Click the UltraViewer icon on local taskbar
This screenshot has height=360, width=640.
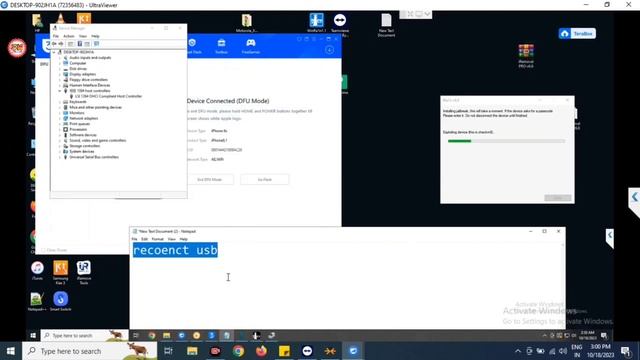(x=353, y=351)
